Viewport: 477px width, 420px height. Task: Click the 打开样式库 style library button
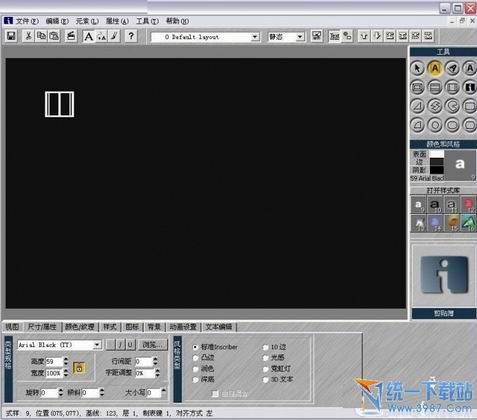(x=443, y=190)
